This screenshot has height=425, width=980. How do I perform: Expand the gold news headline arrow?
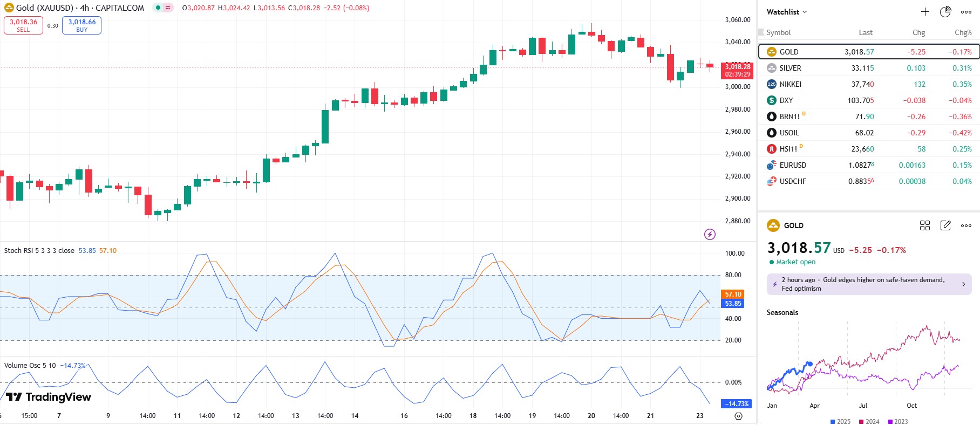point(964,284)
